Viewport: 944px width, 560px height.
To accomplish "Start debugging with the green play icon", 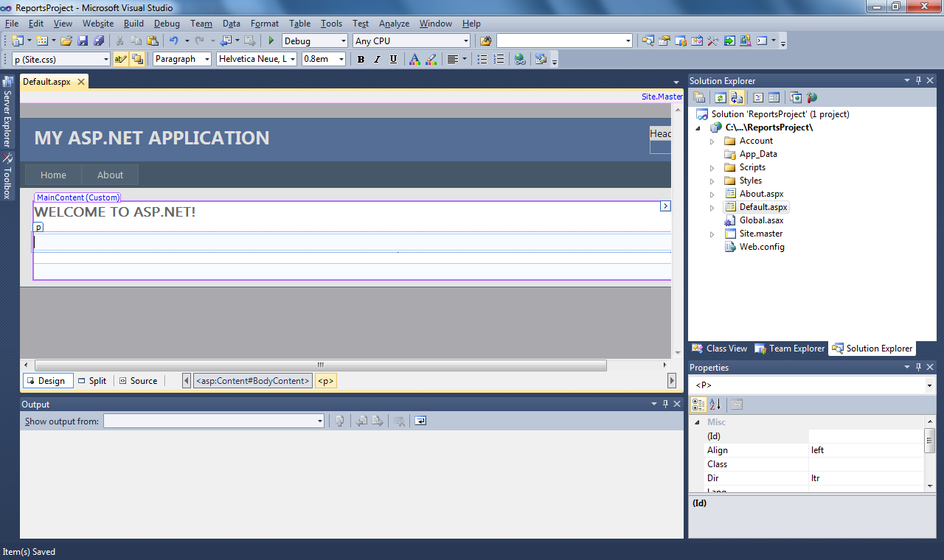I will pos(271,41).
